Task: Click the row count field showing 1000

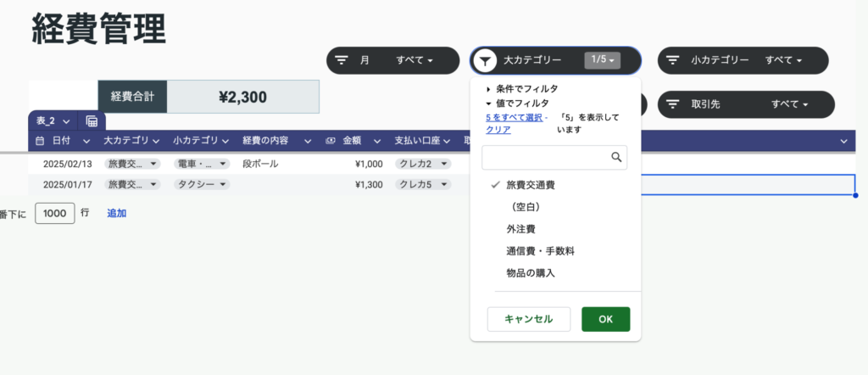Action: coord(54,213)
